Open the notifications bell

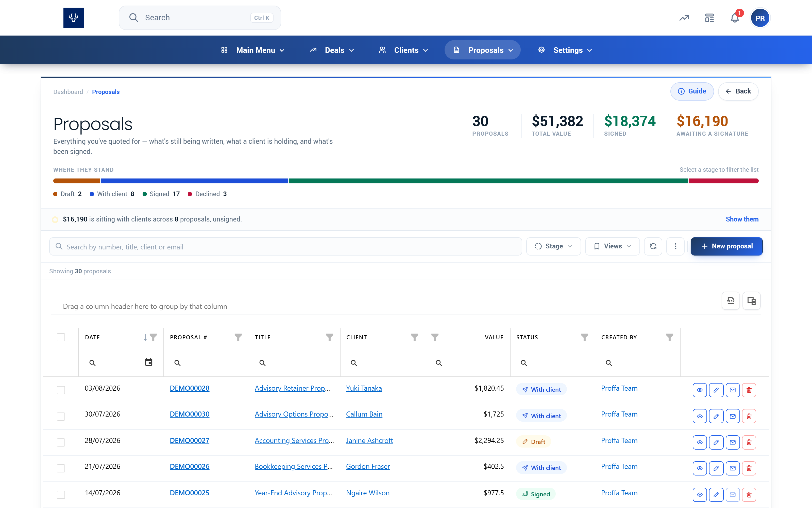coord(735,18)
